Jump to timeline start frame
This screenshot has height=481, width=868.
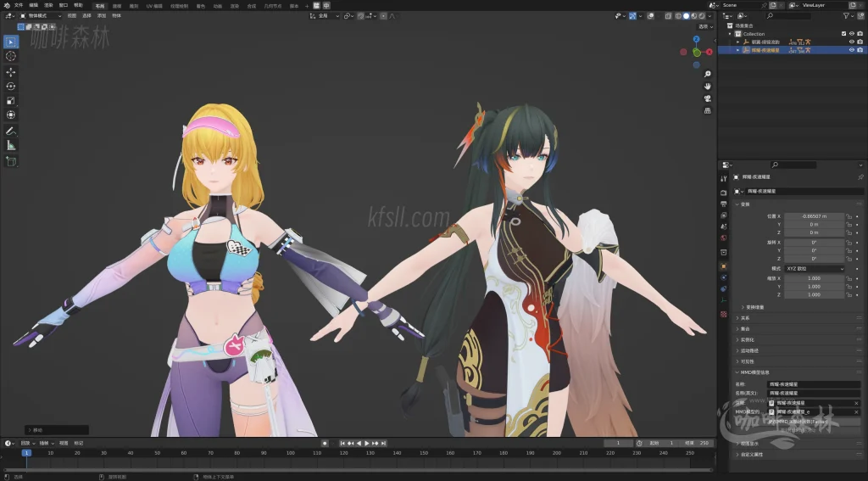pyautogui.click(x=342, y=444)
